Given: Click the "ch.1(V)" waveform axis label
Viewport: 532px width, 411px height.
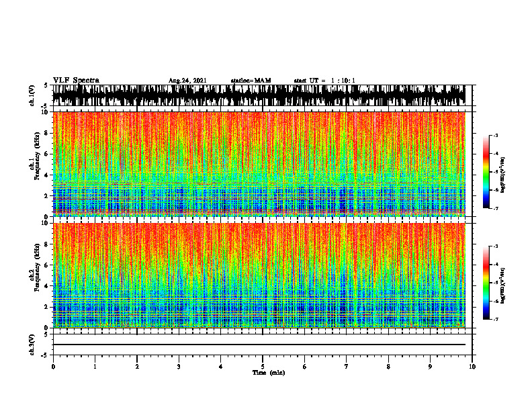Looking at the screenshot, I should click(x=32, y=95).
